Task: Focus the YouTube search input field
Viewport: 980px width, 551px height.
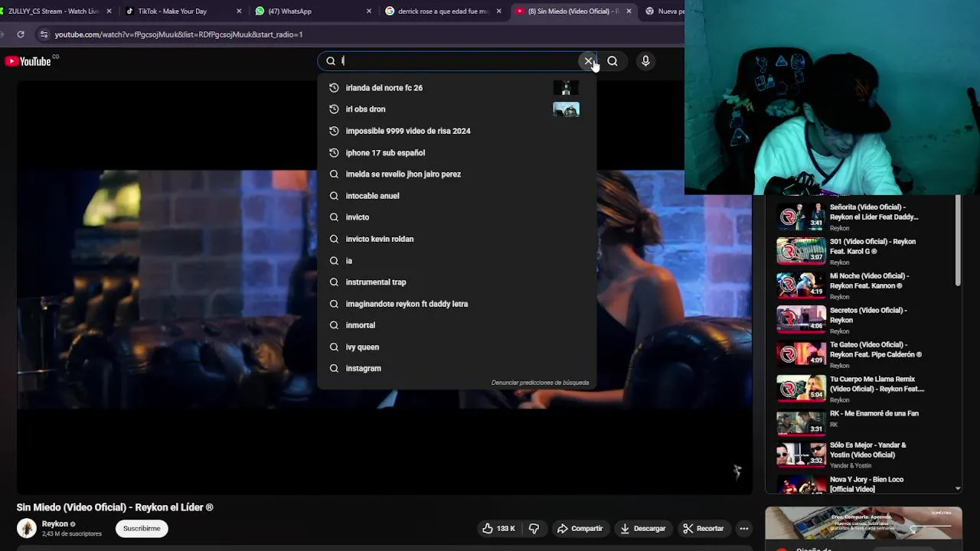Action: (x=456, y=61)
